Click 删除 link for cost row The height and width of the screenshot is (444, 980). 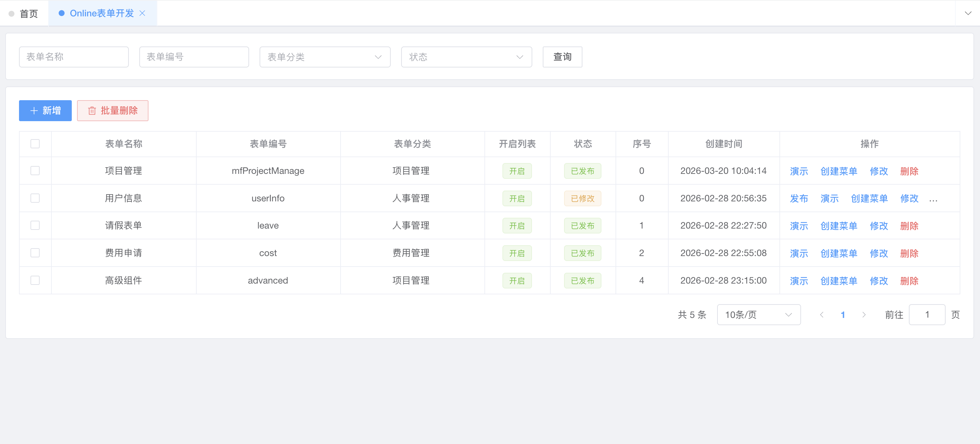click(909, 253)
